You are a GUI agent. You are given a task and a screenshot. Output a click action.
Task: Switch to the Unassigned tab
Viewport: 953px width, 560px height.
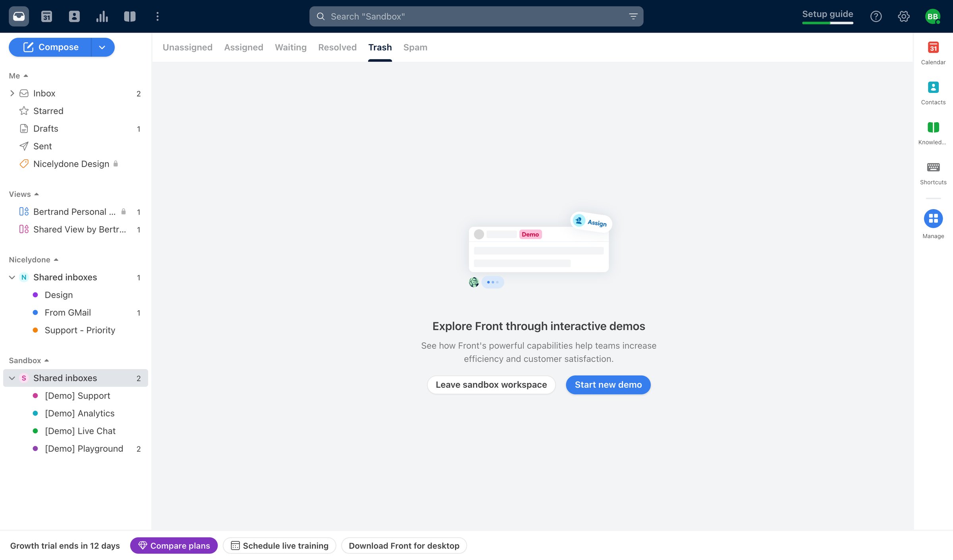coord(187,47)
